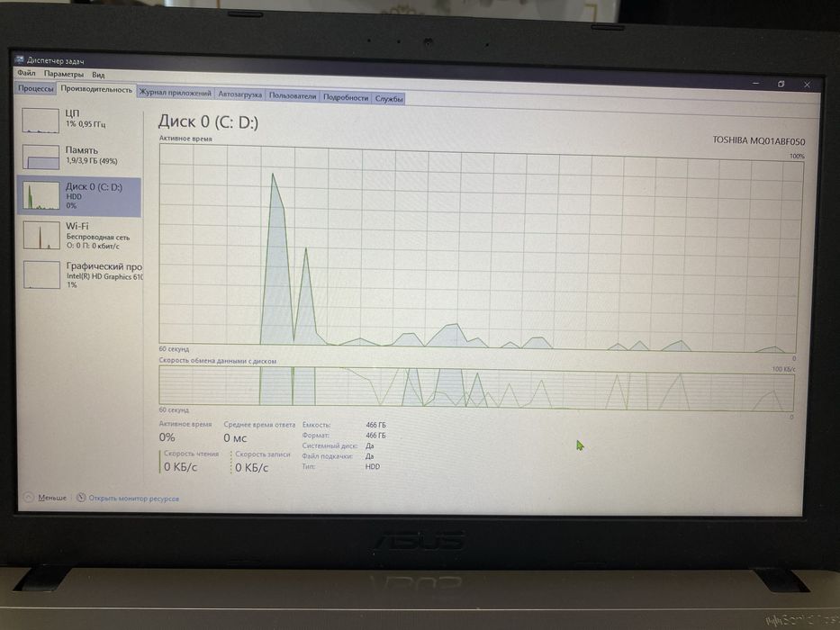The height and width of the screenshot is (630, 840).
Task: Click the Скорость чтения 0 КБ/с value
Action: click(x=181, y=467)
